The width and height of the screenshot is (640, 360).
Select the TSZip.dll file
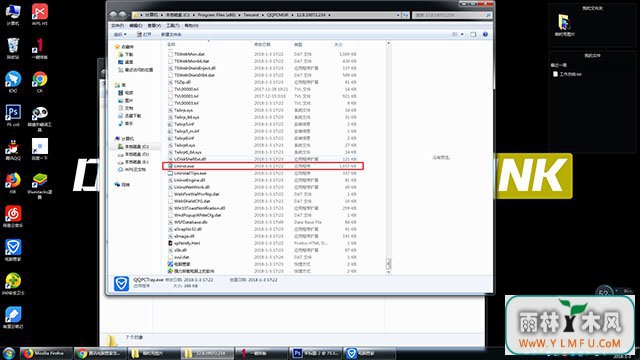pos(179,82)
